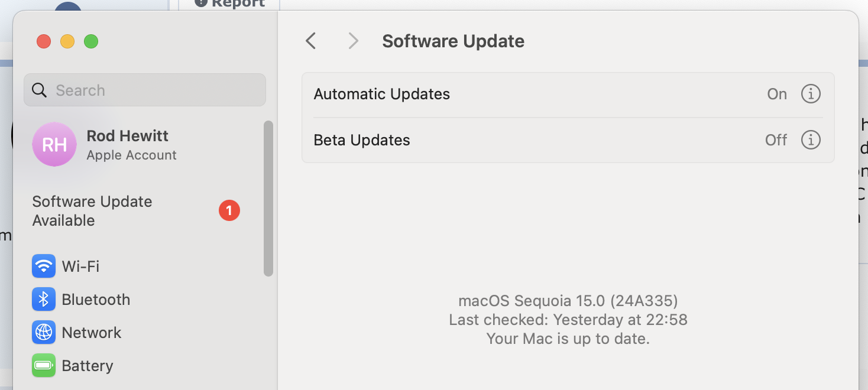Click the Automatic Updates On status
Screen dimensions: 868x390
(x=777, y=94)
